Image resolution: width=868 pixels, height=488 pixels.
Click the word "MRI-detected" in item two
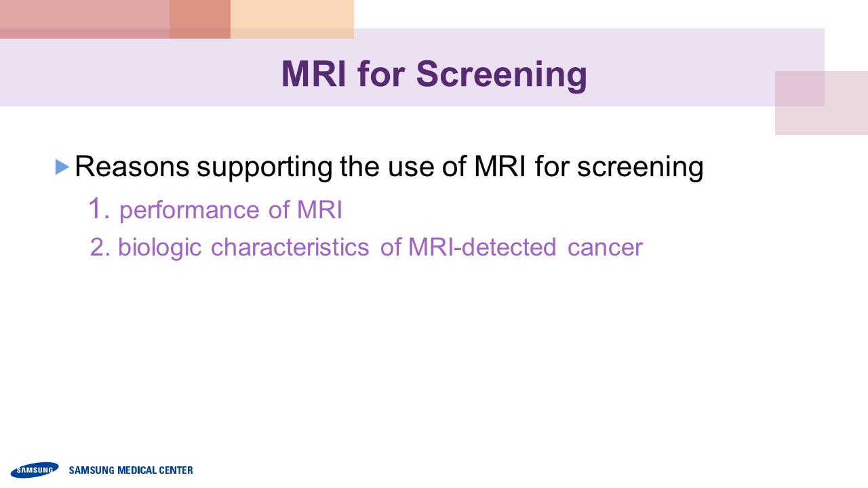point(482,247)
